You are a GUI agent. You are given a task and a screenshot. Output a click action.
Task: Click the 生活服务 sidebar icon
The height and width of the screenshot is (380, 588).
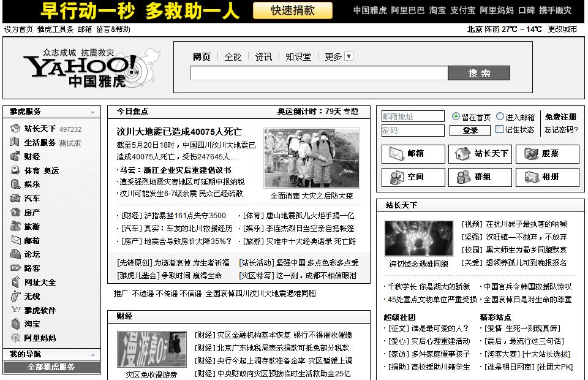click(x=15, y=143)
